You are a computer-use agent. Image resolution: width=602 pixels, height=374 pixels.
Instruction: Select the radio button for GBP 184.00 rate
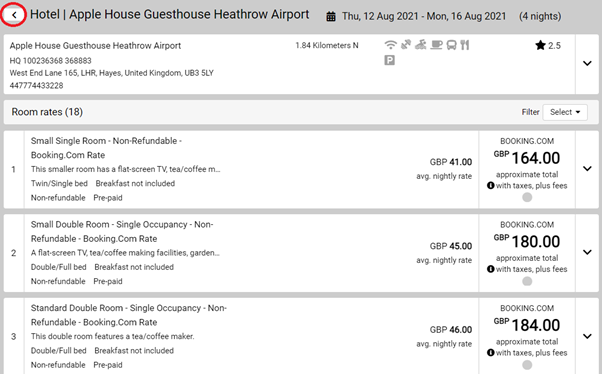(x=527, y=365)
